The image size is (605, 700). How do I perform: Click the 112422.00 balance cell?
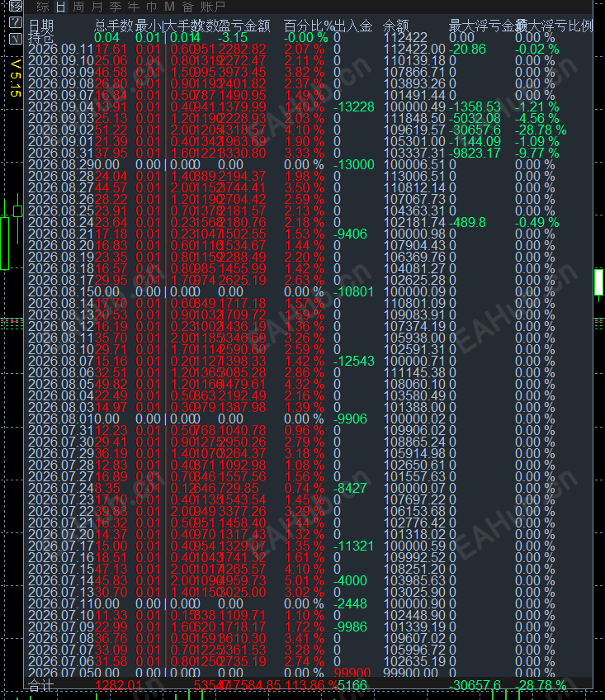pos(415,49)
